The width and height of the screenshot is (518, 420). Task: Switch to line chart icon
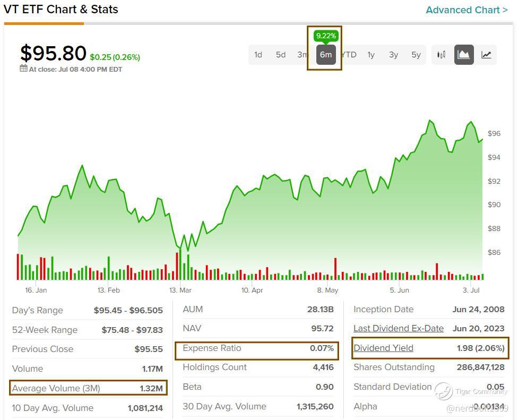pos(486,55)
